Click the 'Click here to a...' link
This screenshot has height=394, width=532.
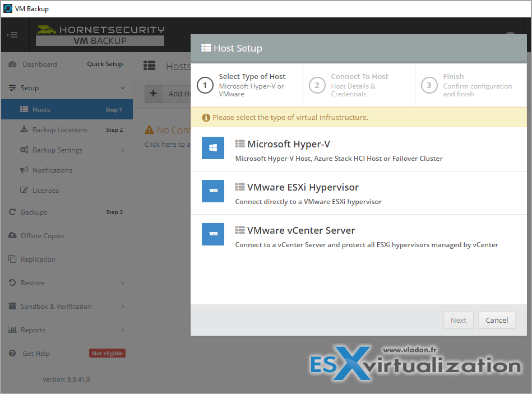point(168,144)
